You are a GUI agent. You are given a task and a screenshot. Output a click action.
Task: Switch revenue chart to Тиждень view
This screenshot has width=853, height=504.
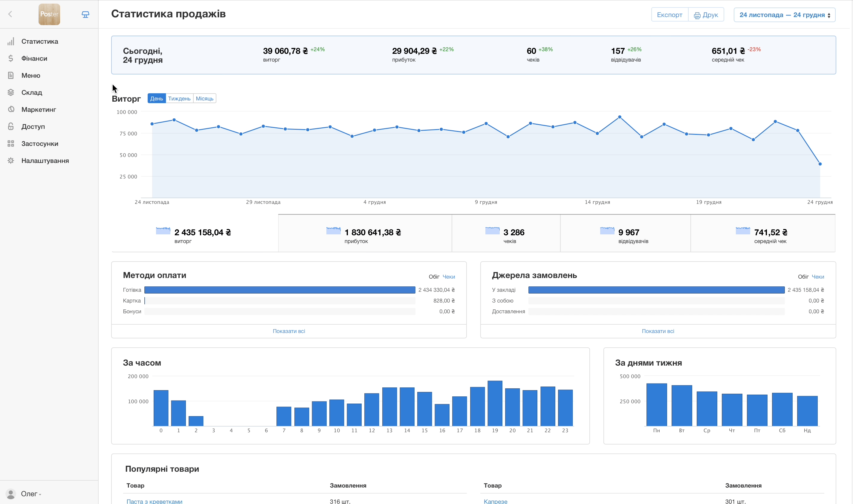179,98
